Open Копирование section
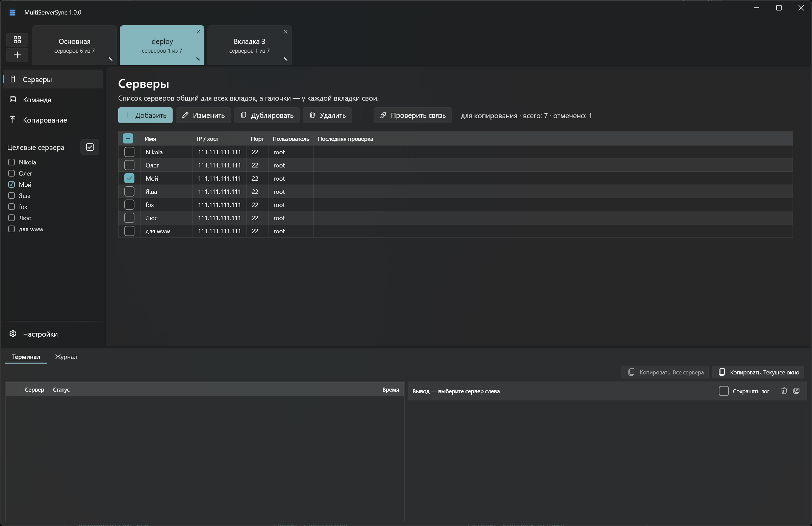 pos(53,120)
